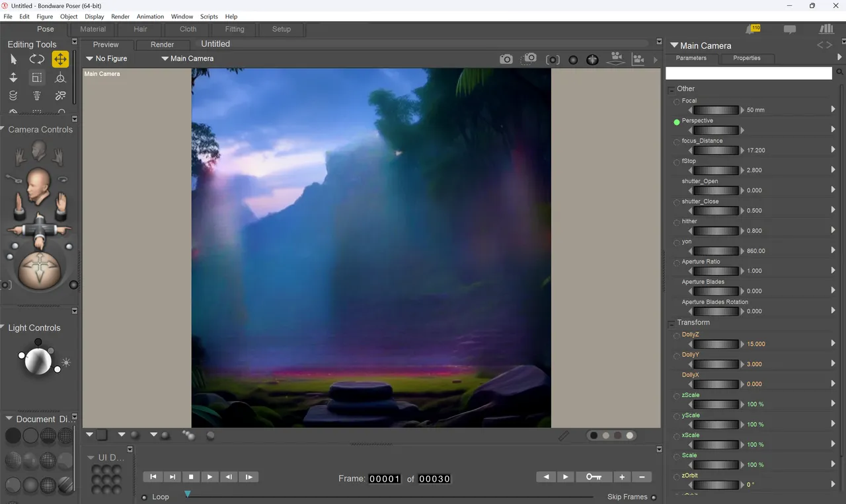Image resolution: width=846 pixels, height=504 pixels.
Task: Click the render camera icon
Action: [x=506, y=59]
